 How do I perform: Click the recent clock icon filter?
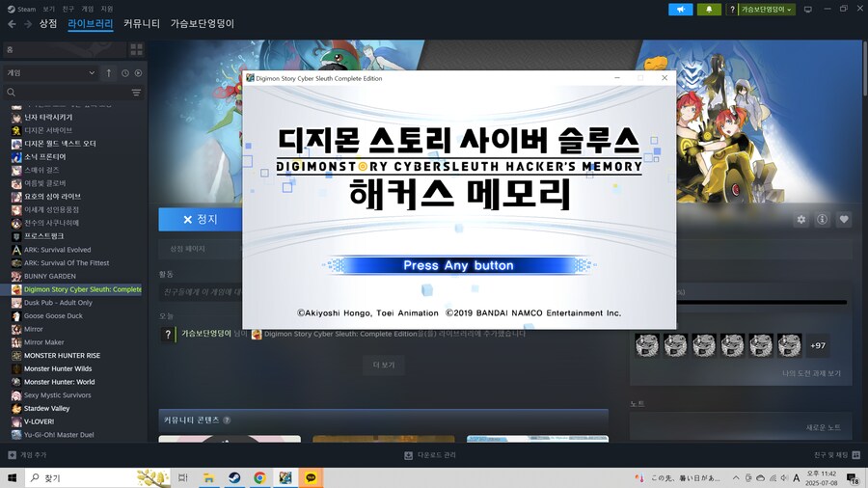125,73
